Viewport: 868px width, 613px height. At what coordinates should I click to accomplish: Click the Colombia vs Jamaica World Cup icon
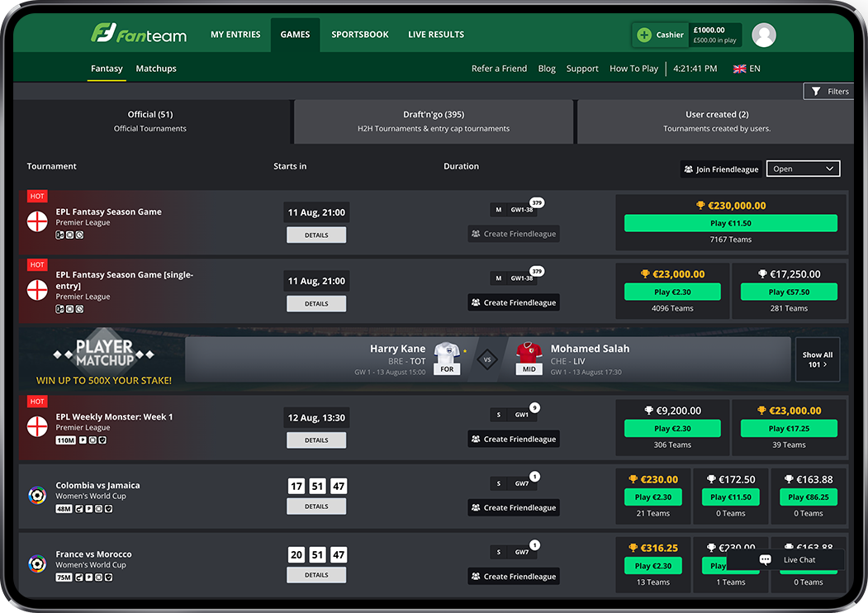tap(37, 495)
